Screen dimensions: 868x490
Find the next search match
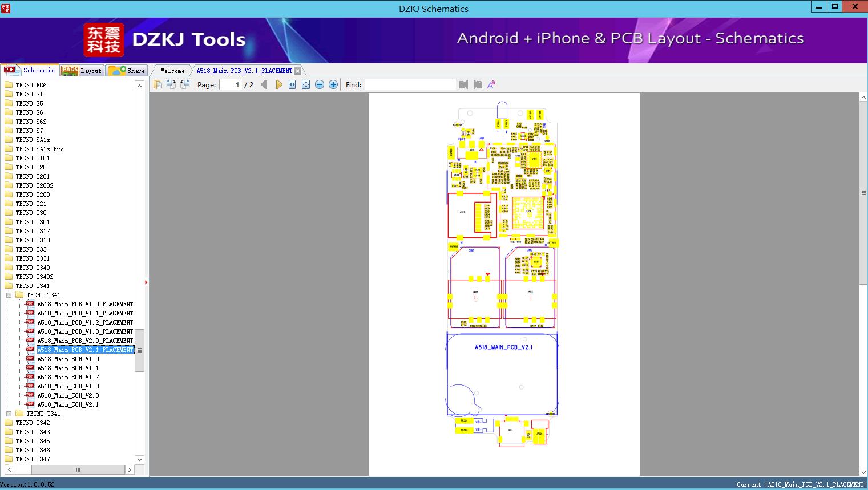(x=478, y=84)
